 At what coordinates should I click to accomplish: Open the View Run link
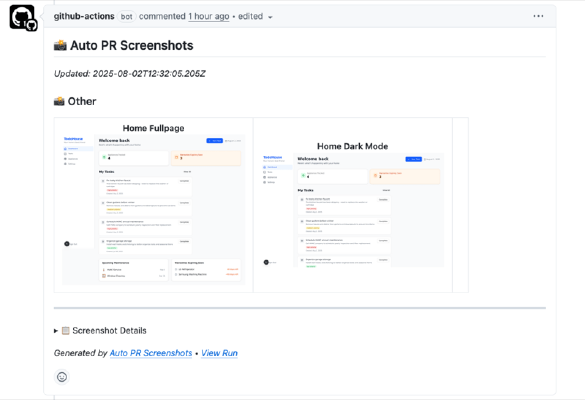coord(219,353)
